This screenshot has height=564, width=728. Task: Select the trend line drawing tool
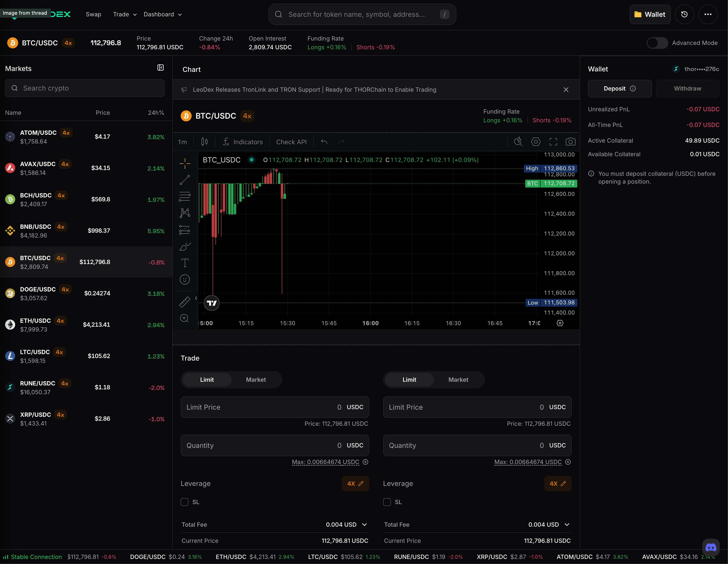[x=185, y=180]
